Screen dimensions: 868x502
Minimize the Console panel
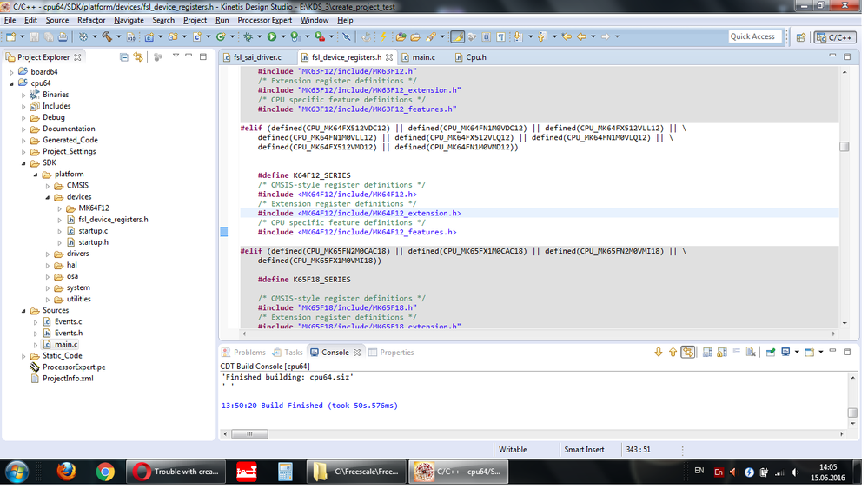coord(832,352)
